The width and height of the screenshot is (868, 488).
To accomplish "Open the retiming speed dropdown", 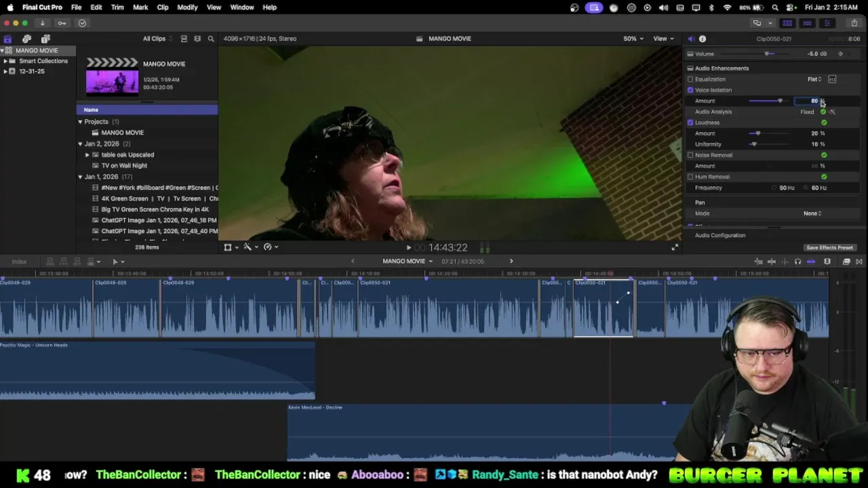I will point(271,247).
